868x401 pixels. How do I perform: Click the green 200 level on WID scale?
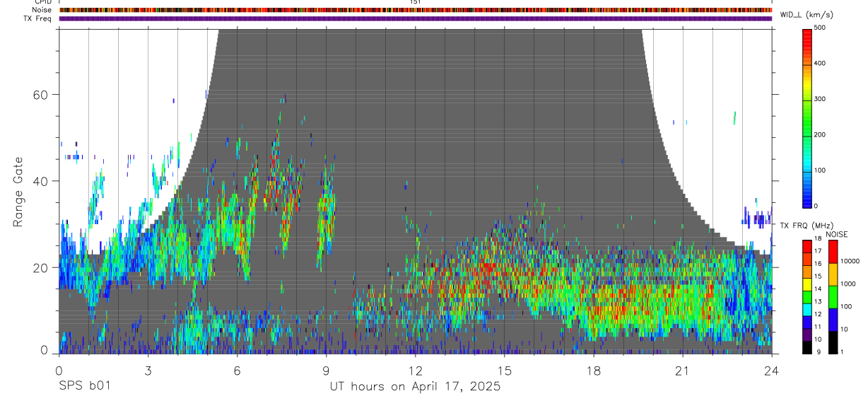pyautogui.click(x=807, y=134)
